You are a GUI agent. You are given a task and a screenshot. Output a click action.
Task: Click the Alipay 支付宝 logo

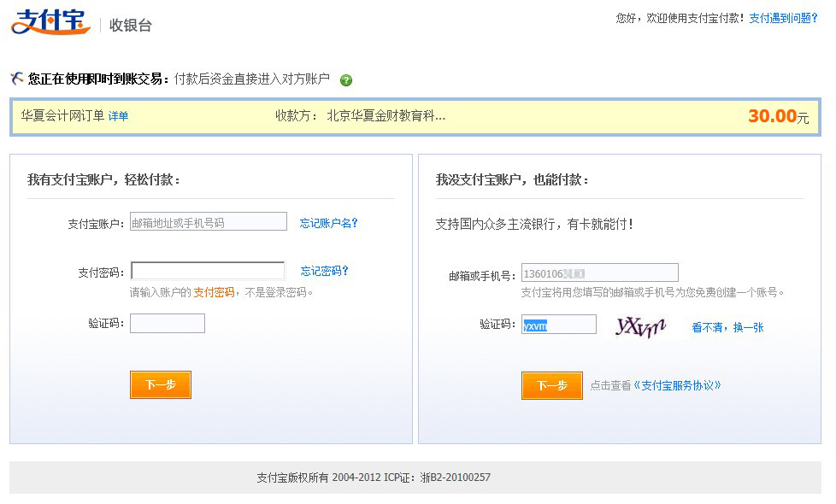click(x=50, y=22)
